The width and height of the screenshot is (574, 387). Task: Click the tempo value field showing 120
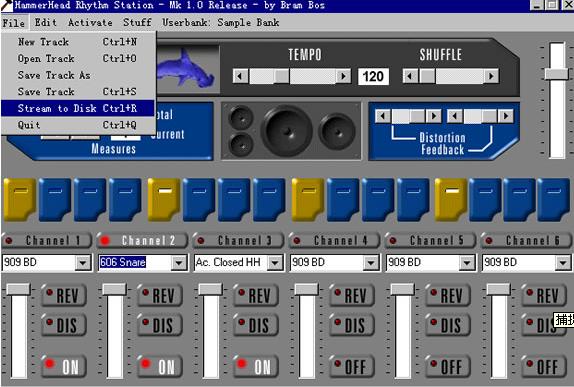(373, 77)
